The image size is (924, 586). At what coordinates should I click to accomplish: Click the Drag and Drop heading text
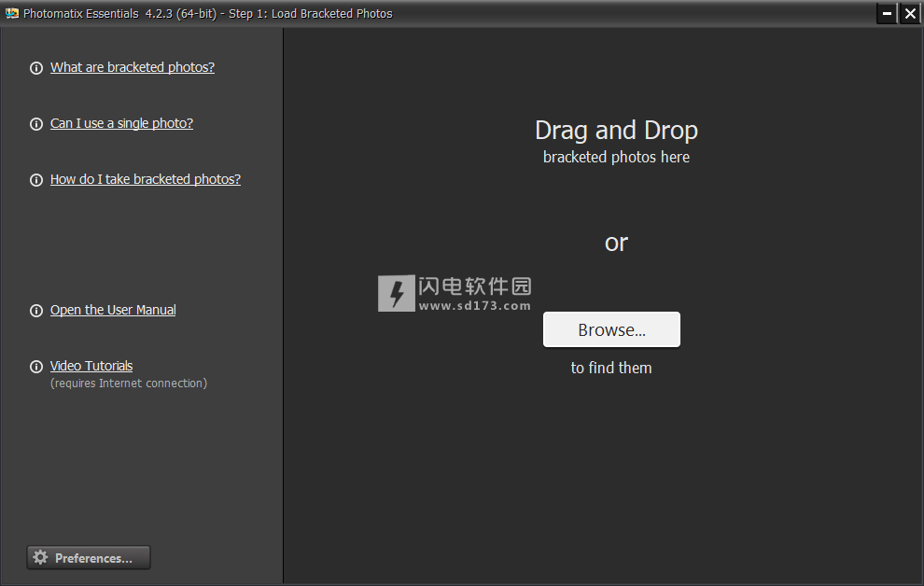pyautogui.click(x=616, y=130)
